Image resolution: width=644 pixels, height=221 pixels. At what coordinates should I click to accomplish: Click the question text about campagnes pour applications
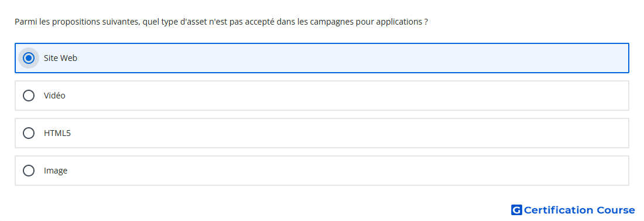click(221, 22)
